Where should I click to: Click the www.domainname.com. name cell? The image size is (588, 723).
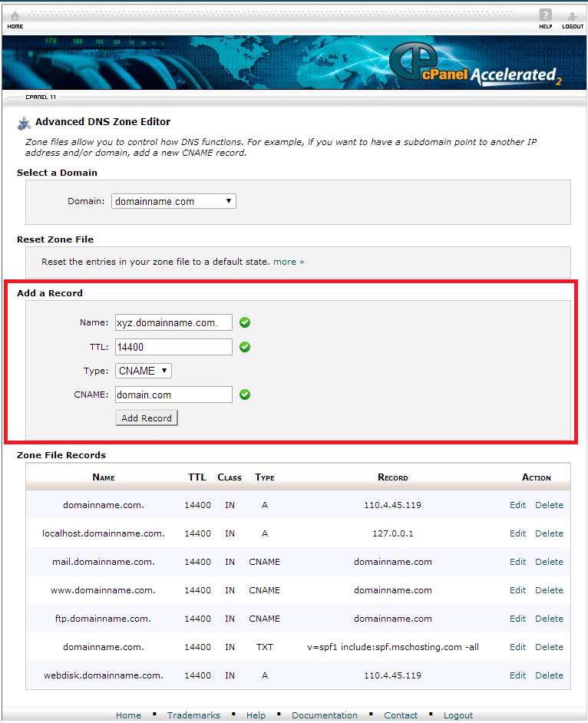(x=104, y=590)
